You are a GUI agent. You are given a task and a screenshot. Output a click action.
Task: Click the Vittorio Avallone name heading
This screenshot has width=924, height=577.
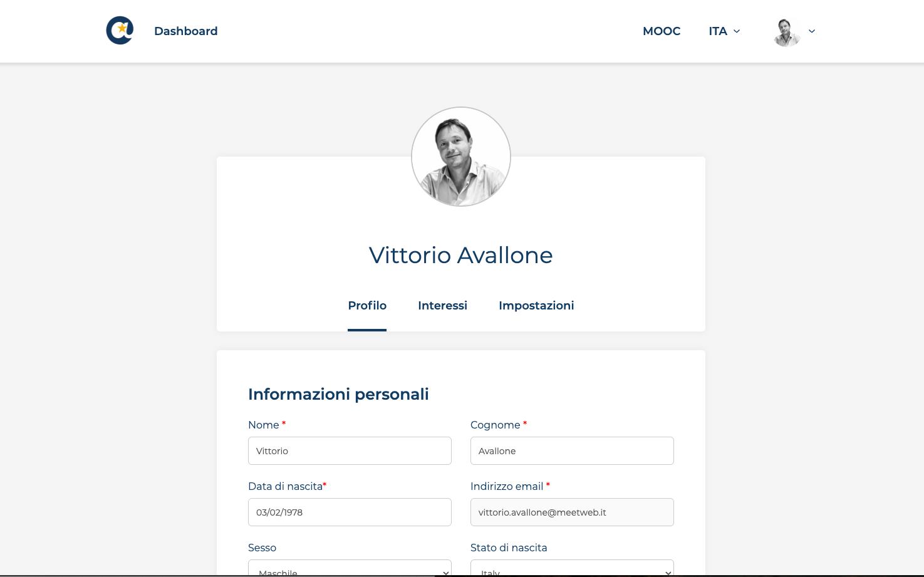(460, 256)
